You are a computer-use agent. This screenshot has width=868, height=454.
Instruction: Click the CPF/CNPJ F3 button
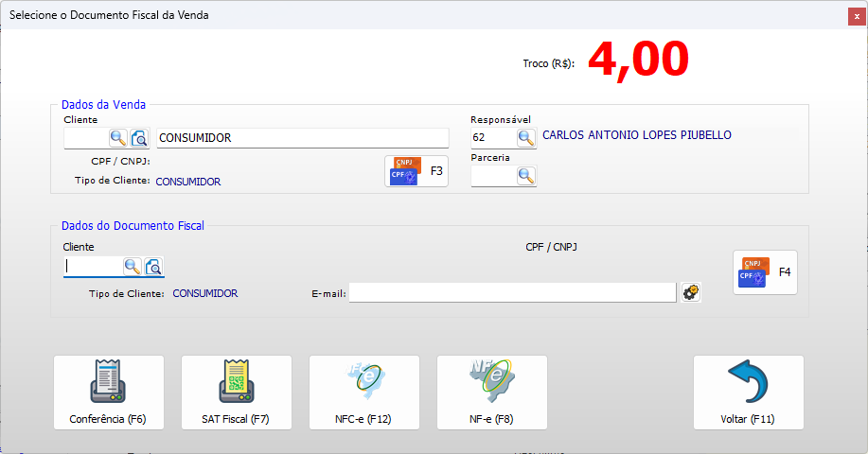coord(416,171)
